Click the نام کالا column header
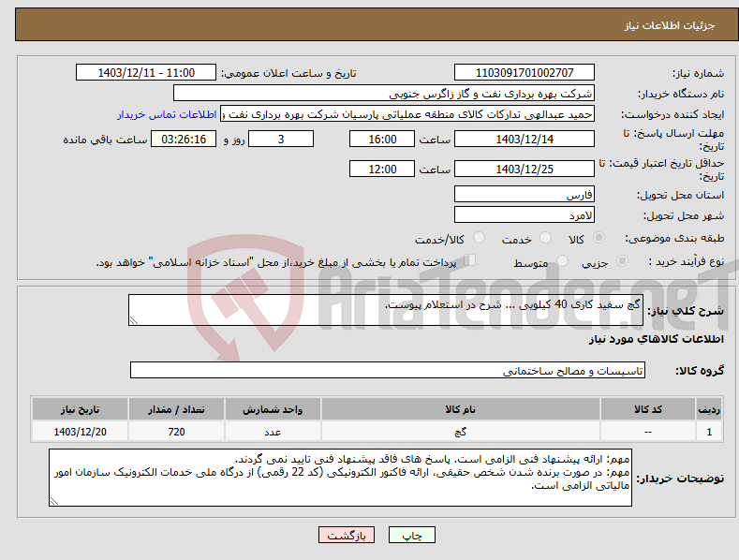This screenshot has width=739, height=560. 461,409
